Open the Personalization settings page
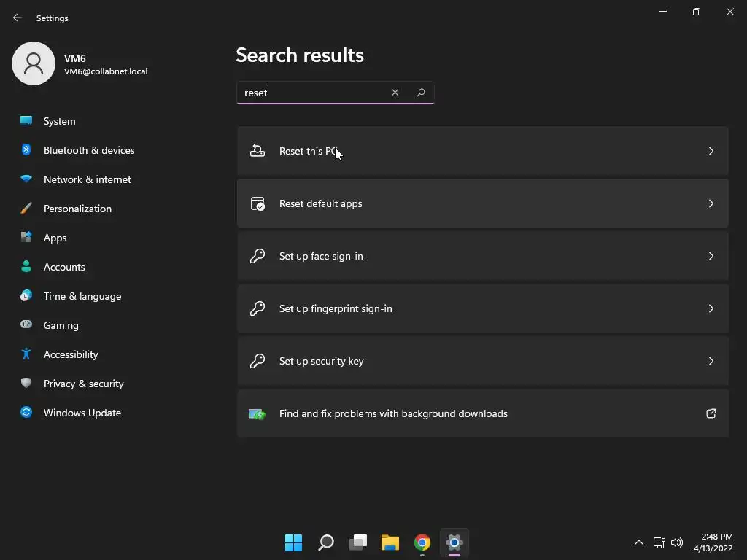This screenshot has height=560, width=747. coord(77,209)
